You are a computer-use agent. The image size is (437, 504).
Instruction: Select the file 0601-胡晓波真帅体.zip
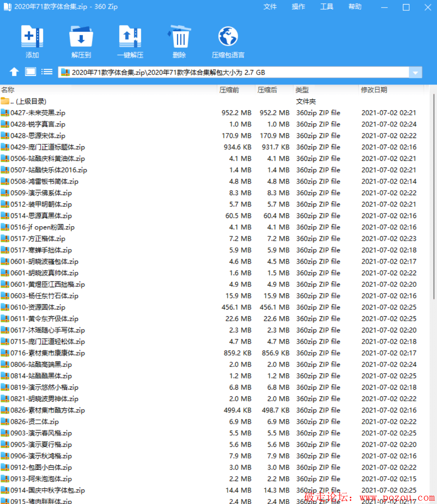click(x=44, y=273)
